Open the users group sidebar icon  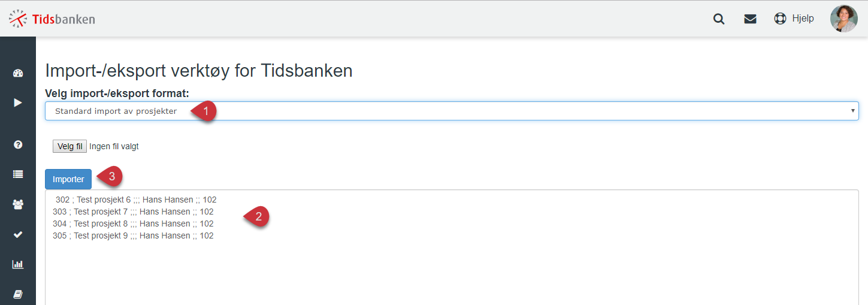click(17, 204)
